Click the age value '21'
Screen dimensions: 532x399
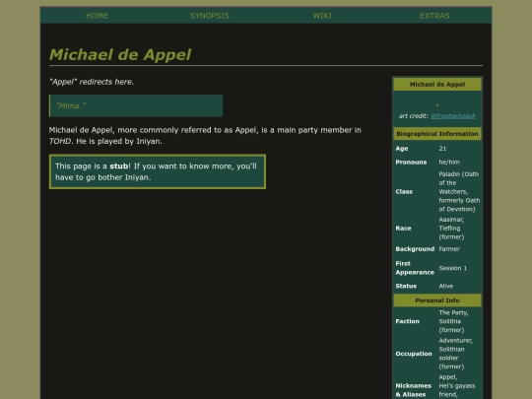[x=442, y=149]
